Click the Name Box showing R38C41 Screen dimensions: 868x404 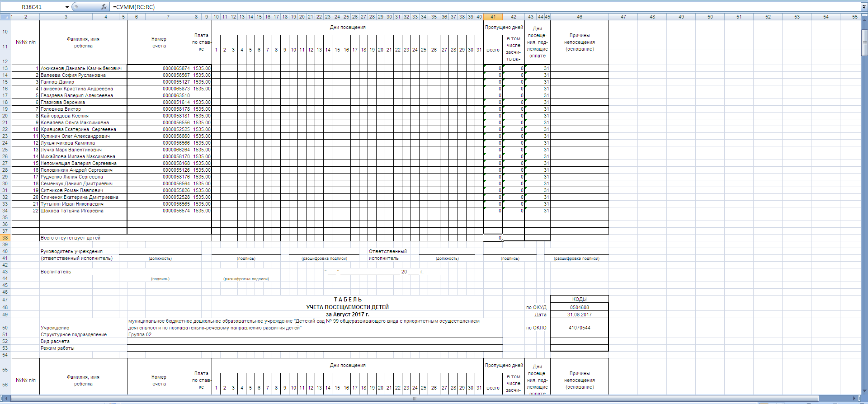point(32,7)
